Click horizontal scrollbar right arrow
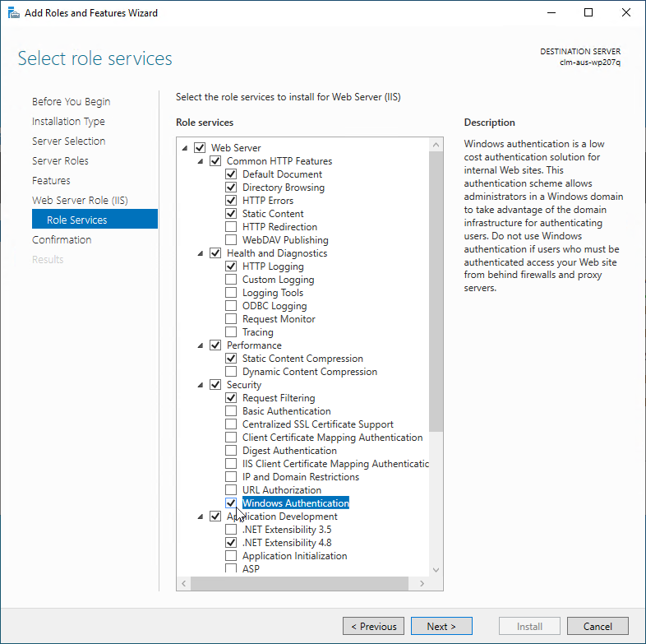The image size is (646, 644). point(422,583)
